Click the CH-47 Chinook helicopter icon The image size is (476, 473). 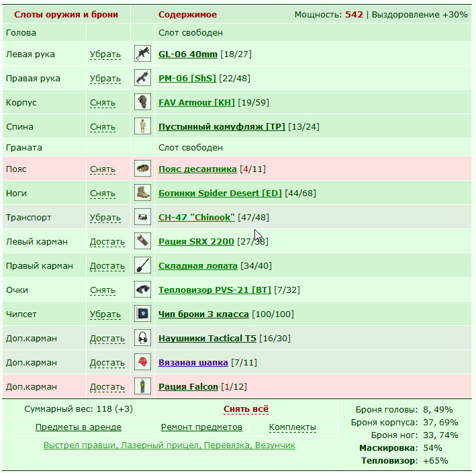point(143,217)
